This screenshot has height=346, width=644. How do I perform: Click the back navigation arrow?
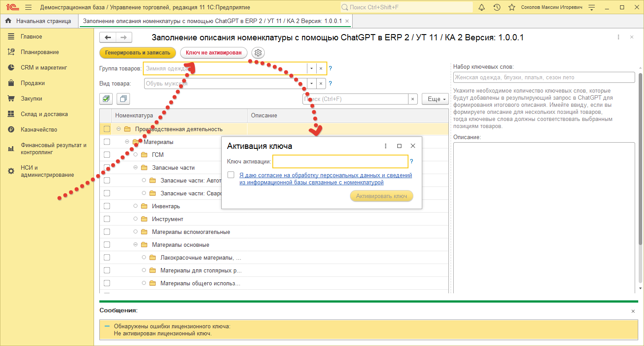(x=108, y=38)
